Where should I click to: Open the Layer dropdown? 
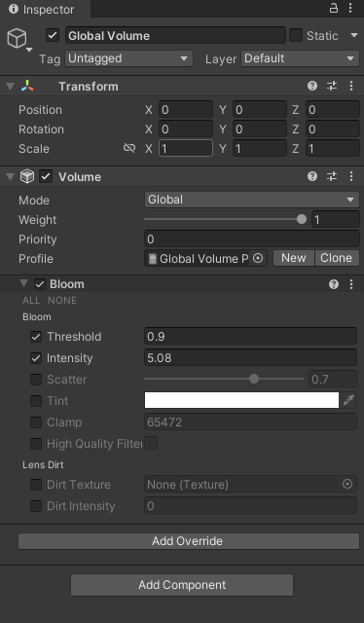[x=301, y=58]
